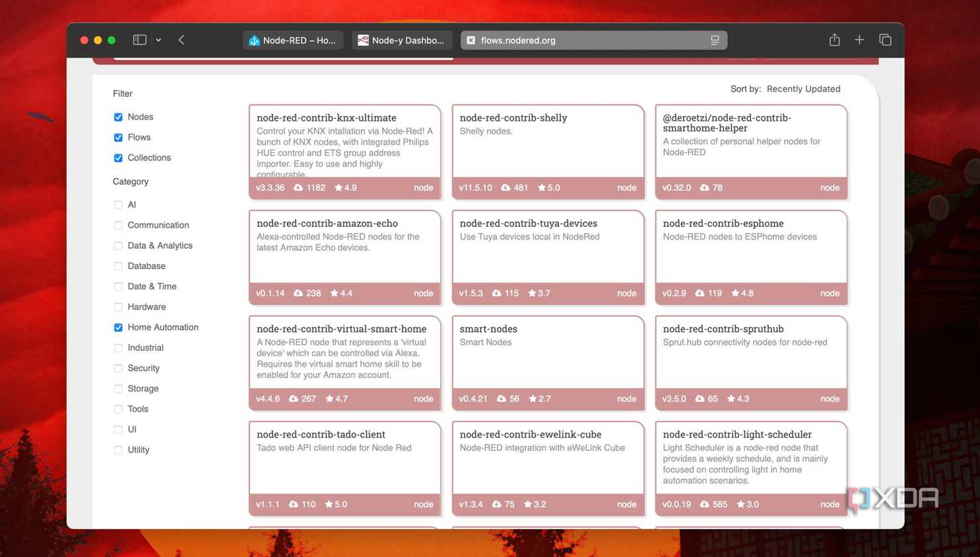The image size is (980, 557).
Task: Open node-red-contrib-tado-client card title
Action: point(321,434)
